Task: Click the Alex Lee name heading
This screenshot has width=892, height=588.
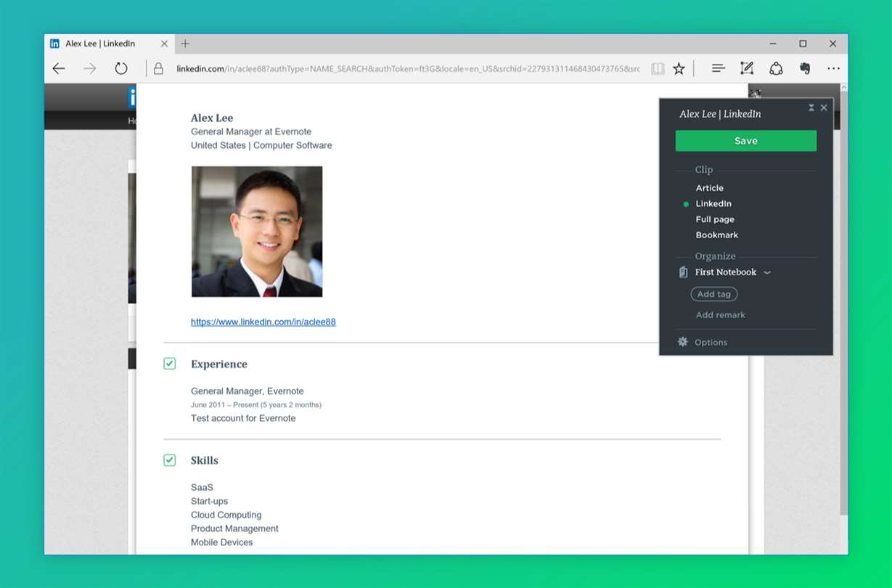Action: coord(212,118)
